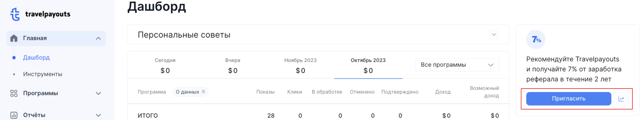Click the Отчёты chart icon

(14, 115)
